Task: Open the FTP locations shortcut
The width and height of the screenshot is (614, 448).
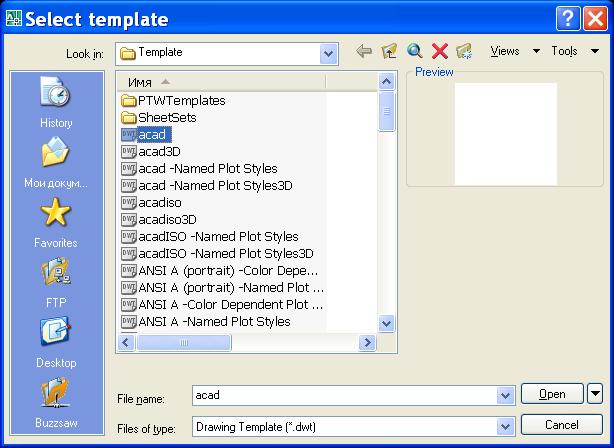Action: [x=56, y=282]
